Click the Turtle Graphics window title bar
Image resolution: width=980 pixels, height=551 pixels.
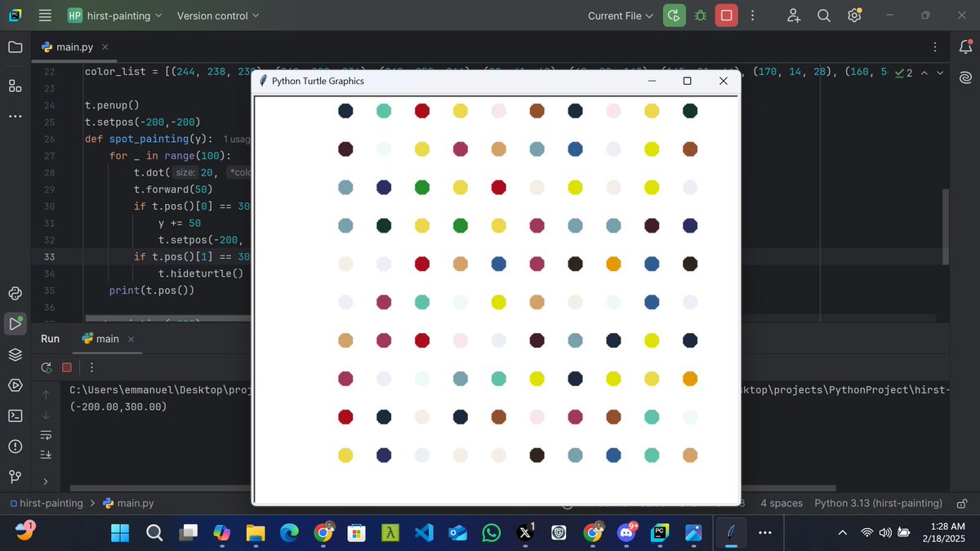(x=495, y=81)
